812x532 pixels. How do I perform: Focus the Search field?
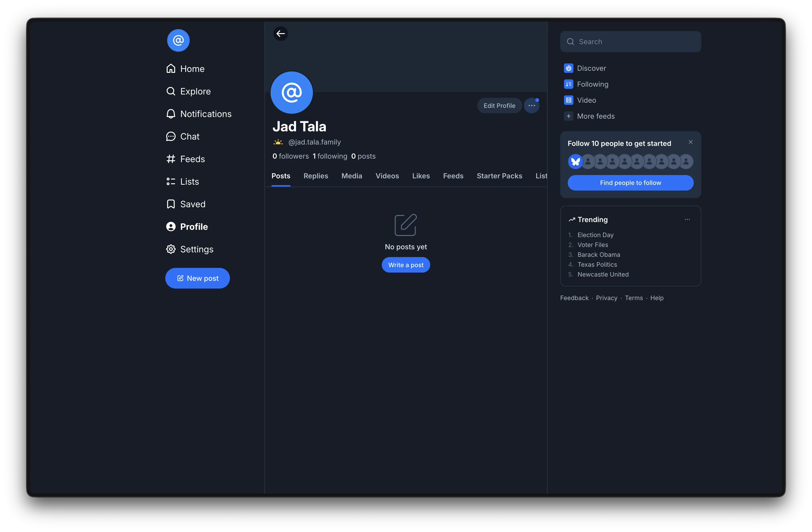pyautogui.click(x=630, y=42)
